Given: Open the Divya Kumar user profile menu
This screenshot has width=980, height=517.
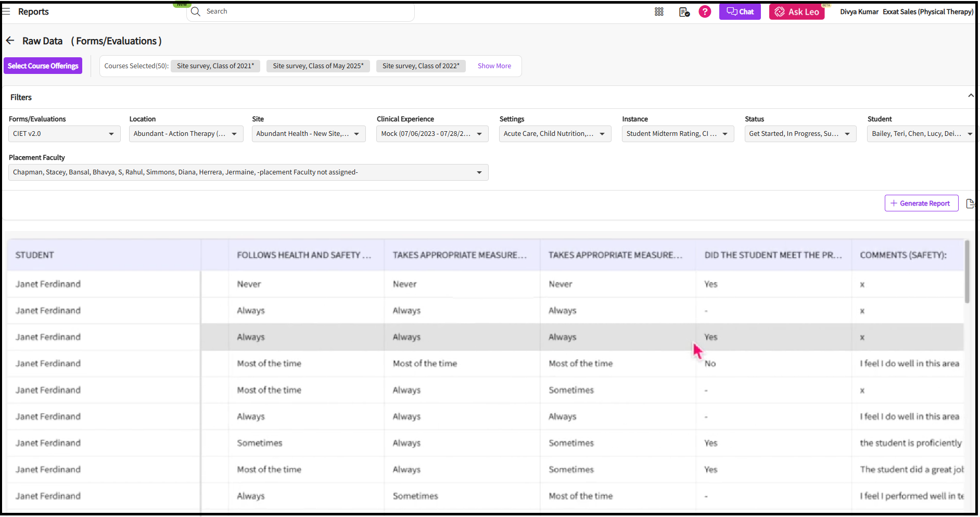Looking at the screenshot, I should pos(859,11).
